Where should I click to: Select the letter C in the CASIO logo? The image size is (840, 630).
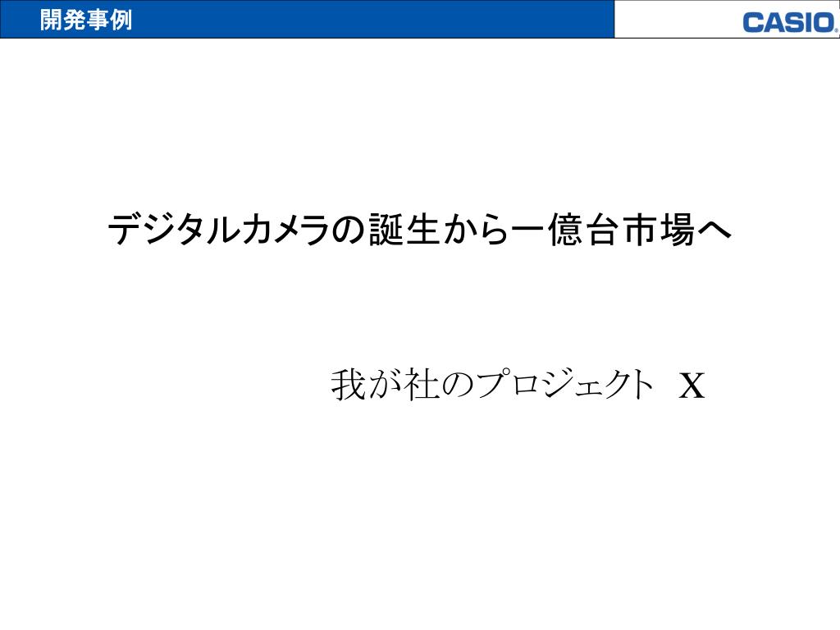[x=753, y=24]
